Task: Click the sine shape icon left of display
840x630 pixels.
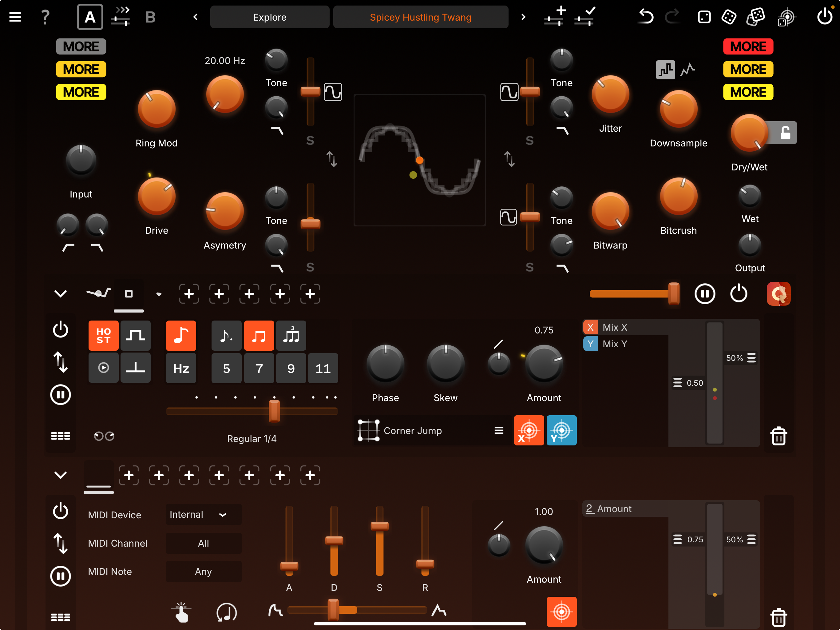Action: coord(333,92)
